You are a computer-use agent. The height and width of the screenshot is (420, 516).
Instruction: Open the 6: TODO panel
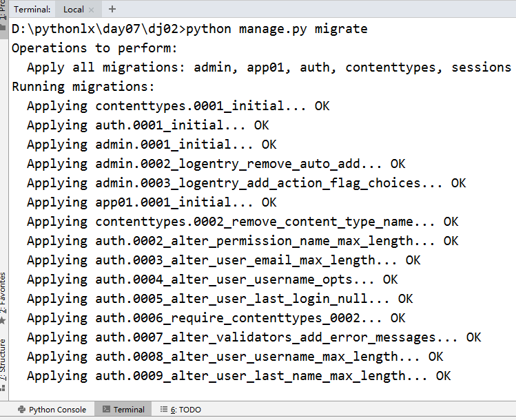click(x=180, y=410)
